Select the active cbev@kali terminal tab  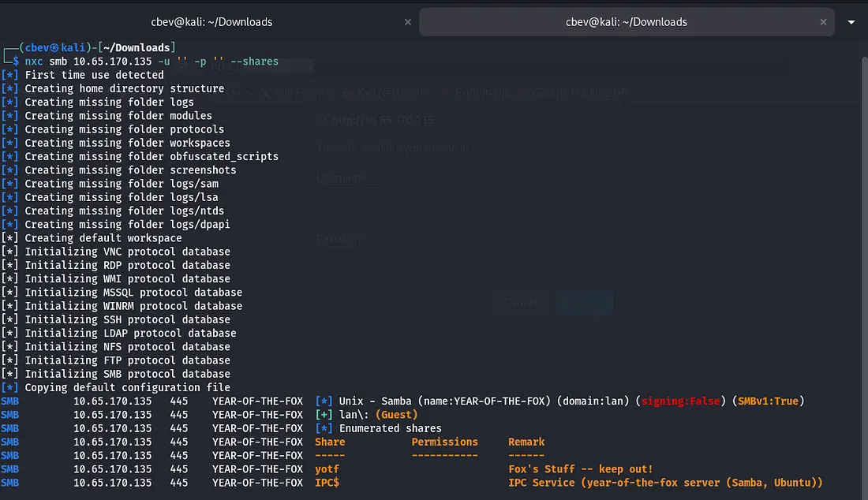click(626, 22)
